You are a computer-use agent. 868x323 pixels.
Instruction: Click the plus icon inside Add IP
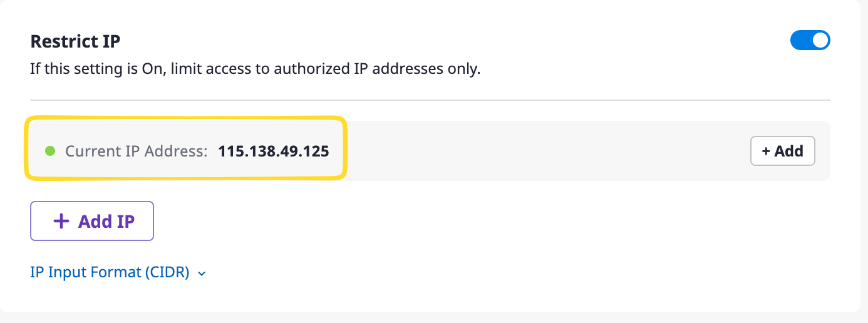[61, 221]
